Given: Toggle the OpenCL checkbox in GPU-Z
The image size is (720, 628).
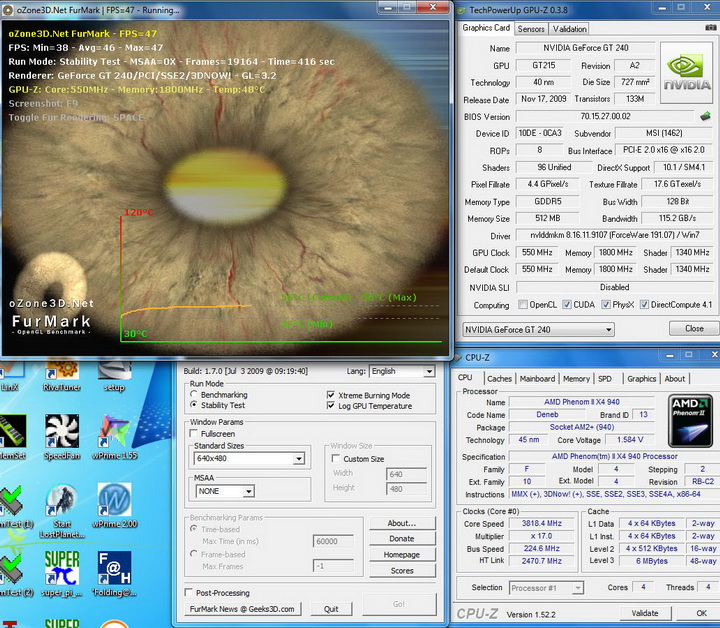Looking at the screenshot, I should pyautogui.click(x=523, y=304).
